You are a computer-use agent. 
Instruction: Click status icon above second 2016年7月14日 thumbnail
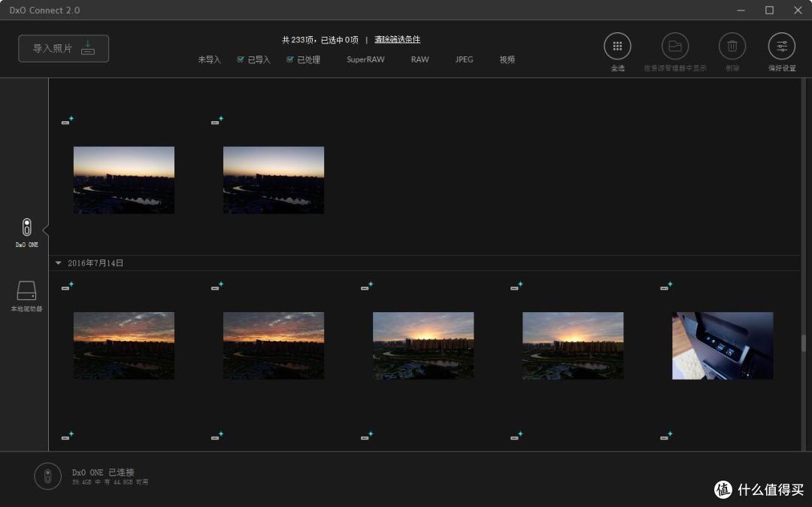pyautogui.click(x=217, y=286)
